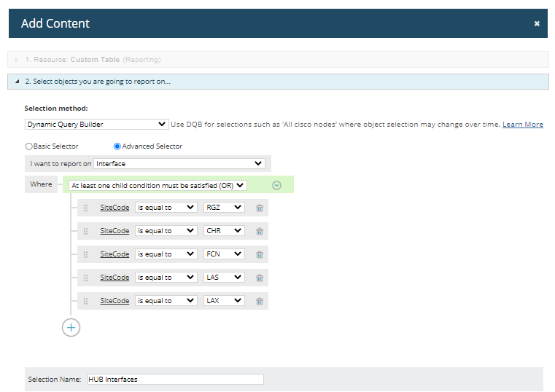Open the Selection method dropdown
Image resolution: width=555 pixels, height=392 pixels.
click(x=96, y=125)
